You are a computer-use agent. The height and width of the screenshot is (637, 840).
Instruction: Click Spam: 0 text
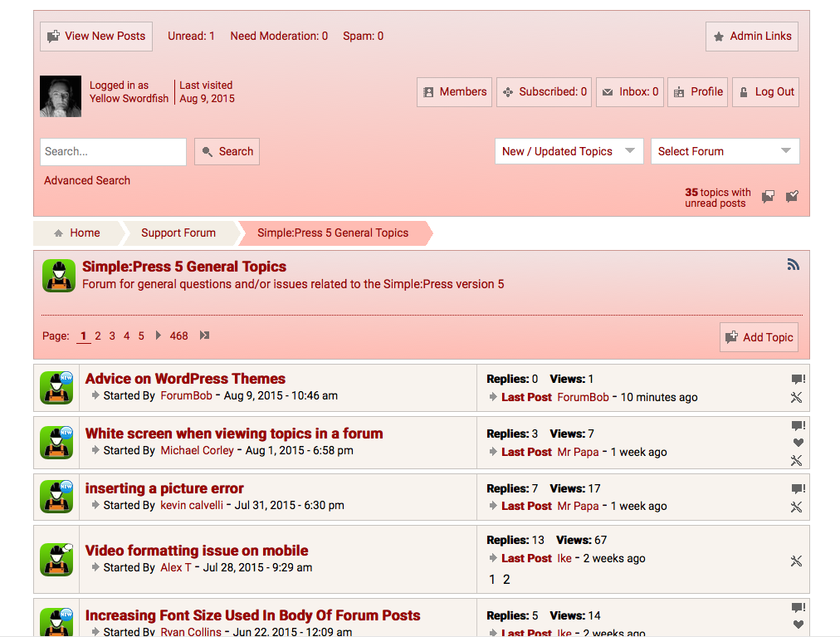pos(364,36)
